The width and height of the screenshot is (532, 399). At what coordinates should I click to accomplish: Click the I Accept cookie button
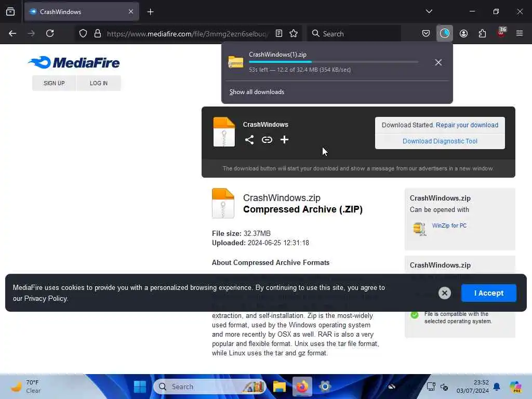(488, 293)
